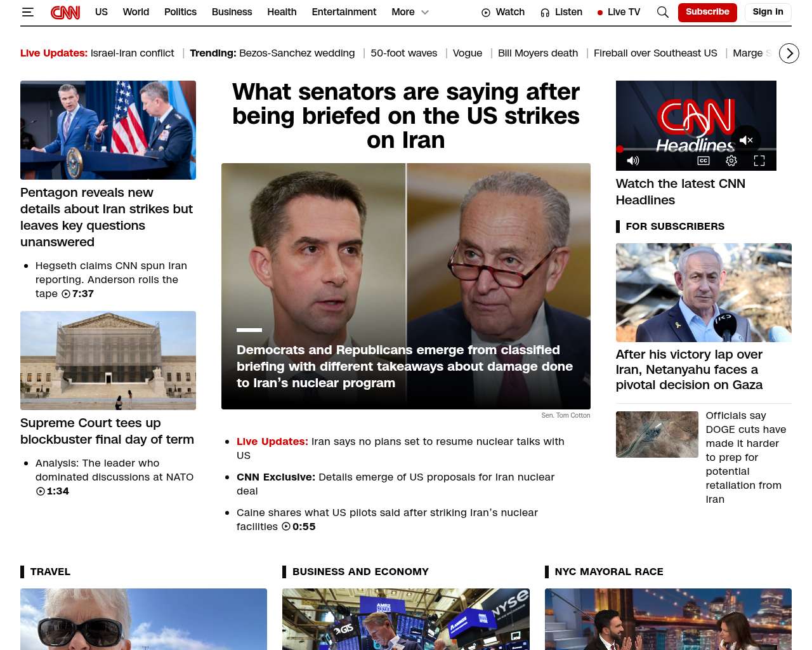
Task: Click the video progress bar
Action: (696, 149)
